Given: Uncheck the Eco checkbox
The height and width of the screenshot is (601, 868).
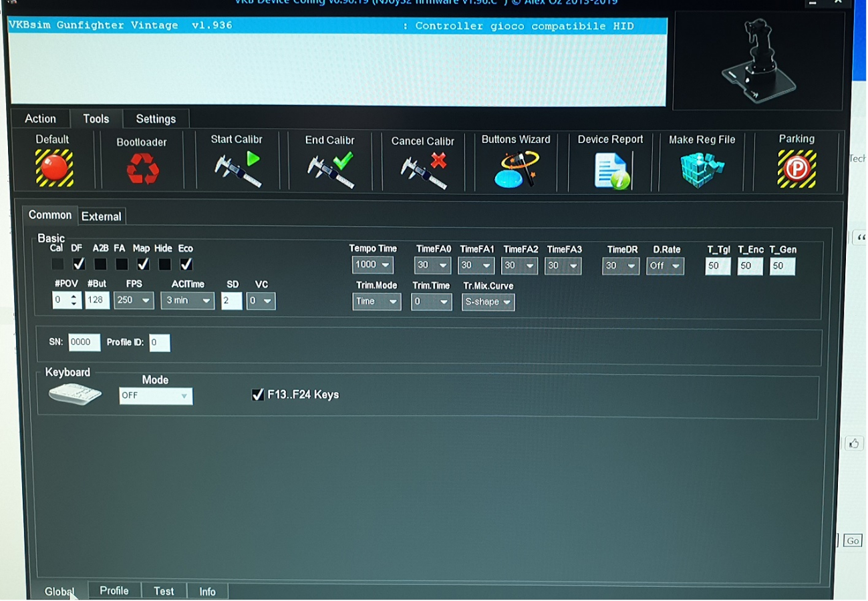Looking at the screenshot, I should click(x=186, y=264).
